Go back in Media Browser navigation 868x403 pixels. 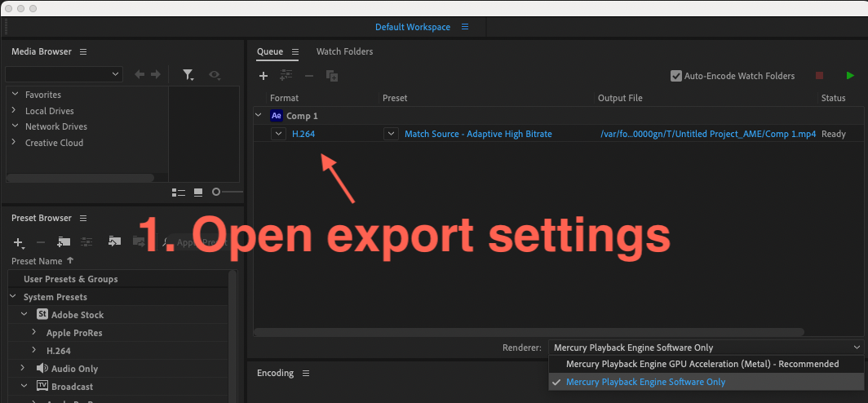click(x=140, y=74)
